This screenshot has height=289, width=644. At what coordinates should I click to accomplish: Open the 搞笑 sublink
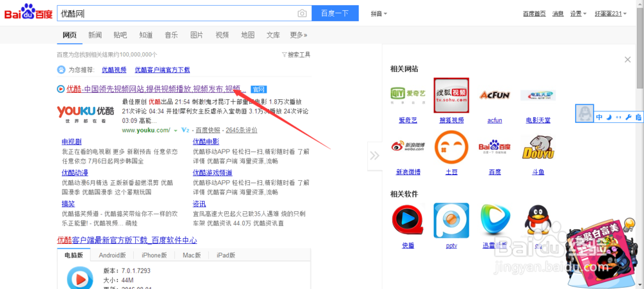[x=68, y=203]
